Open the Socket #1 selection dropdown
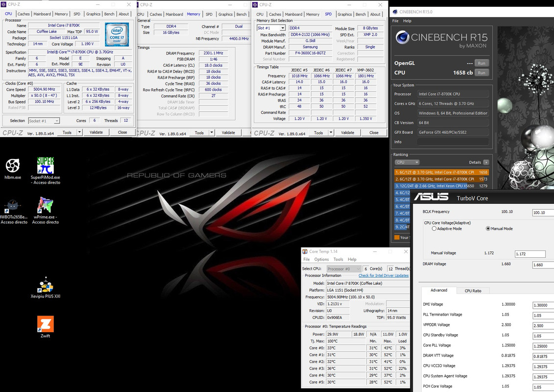Screen dimensions: 554x392 click(x=44, y=121)
